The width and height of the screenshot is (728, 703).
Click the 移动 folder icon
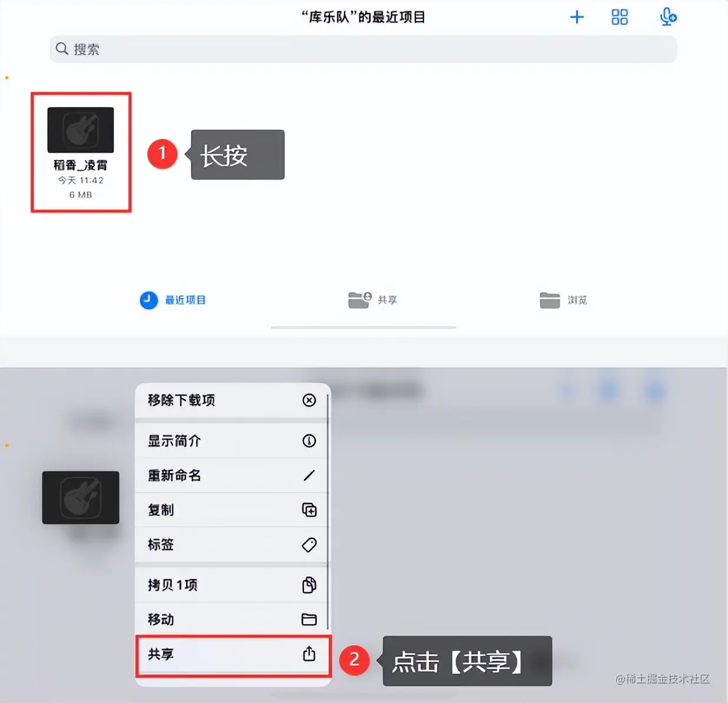pyautogui.click(x=309, y=619)
